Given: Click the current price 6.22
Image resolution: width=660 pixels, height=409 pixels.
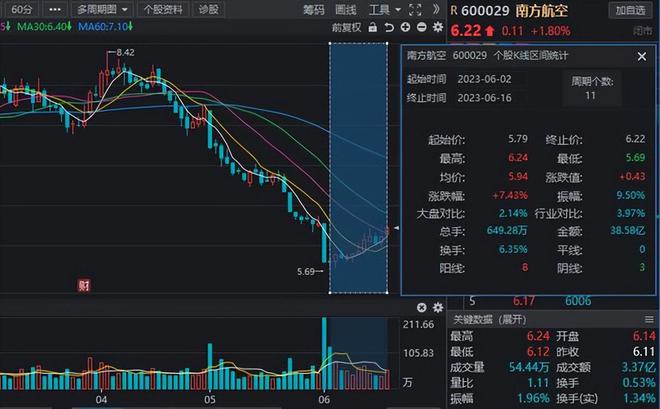Looking at the screenshot, I should [466, 31].
